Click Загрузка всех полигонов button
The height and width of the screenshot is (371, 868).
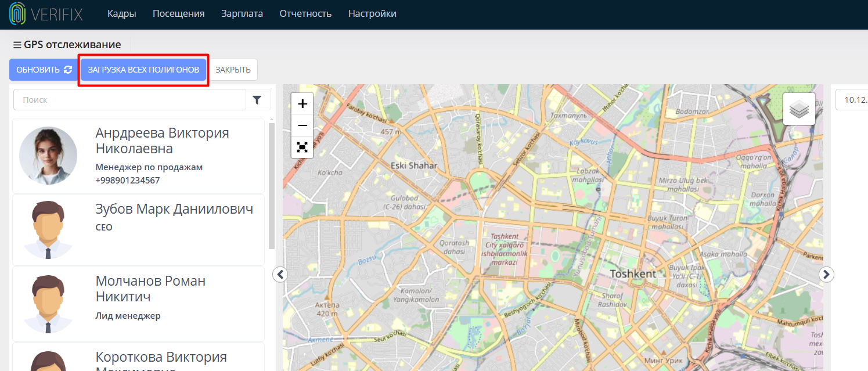[x=143, y=70]
